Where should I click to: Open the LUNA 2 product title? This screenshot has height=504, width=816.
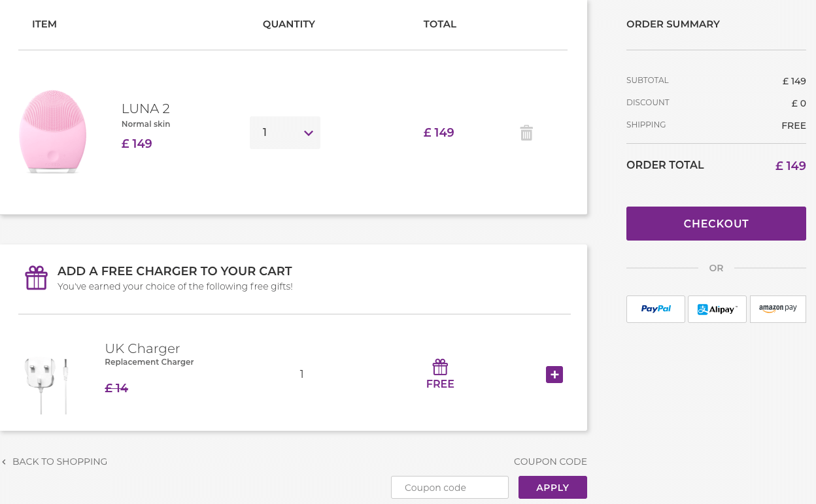click(x=146, y=109)
